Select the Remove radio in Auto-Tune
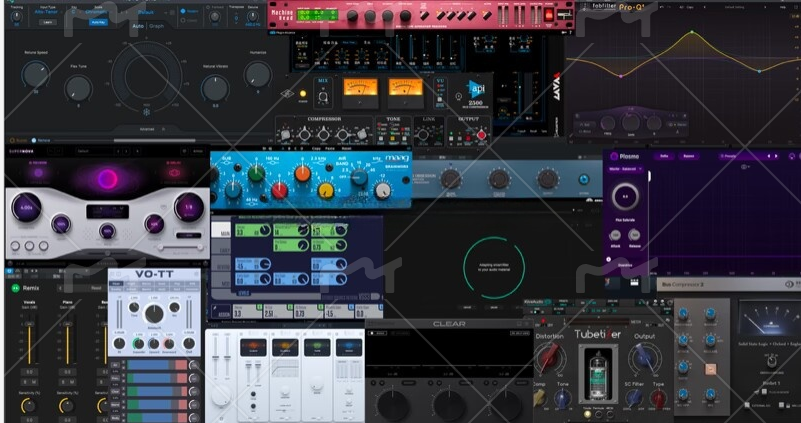 point(34,140)
